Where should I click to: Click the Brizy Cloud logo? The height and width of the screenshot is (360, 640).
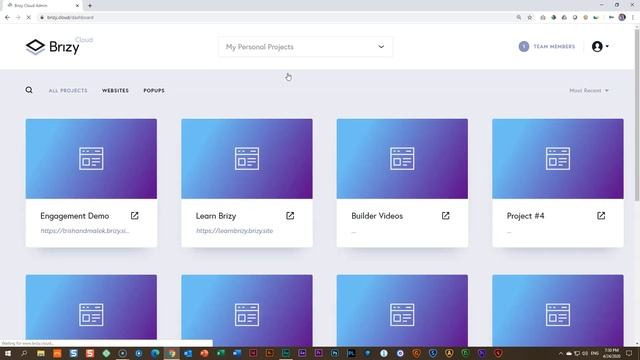[59, 47]
